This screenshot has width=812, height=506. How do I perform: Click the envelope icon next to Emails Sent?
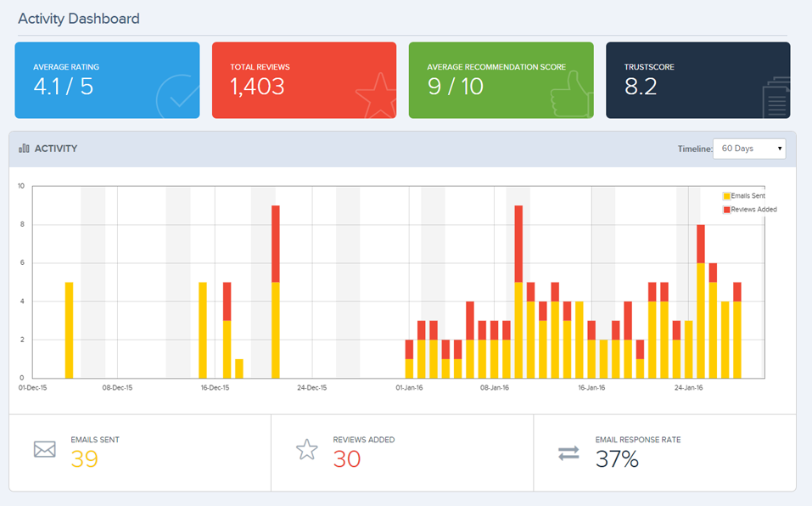(x=44, y=449)
